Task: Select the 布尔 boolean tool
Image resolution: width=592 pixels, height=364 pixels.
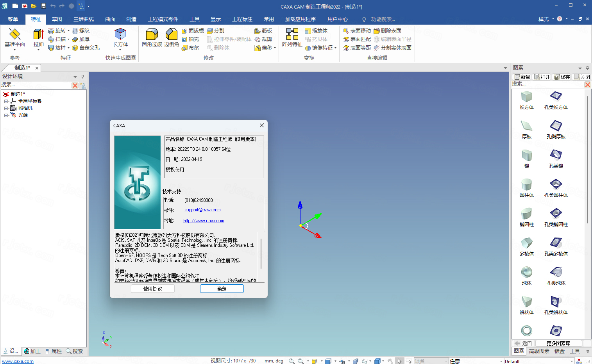Action: (x=190, y=48)
